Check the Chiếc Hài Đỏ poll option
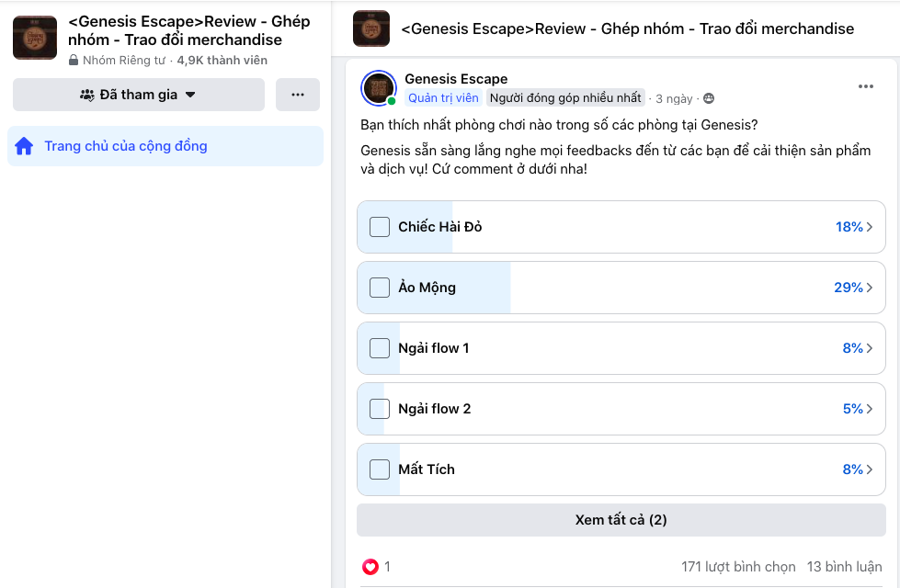 click(379, 226)
